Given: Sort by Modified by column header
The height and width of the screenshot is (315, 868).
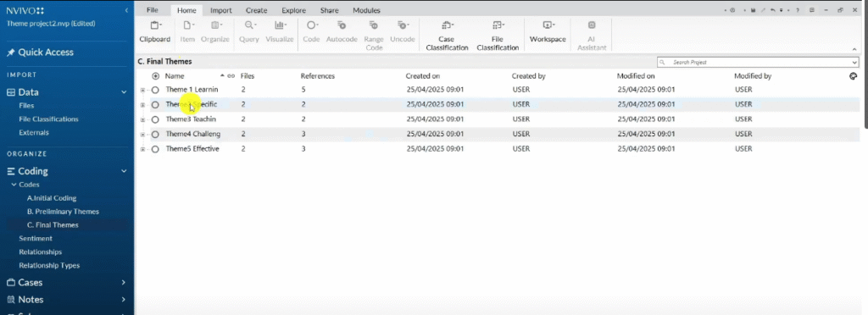Looking at the screenshot, I should [753, 76].
